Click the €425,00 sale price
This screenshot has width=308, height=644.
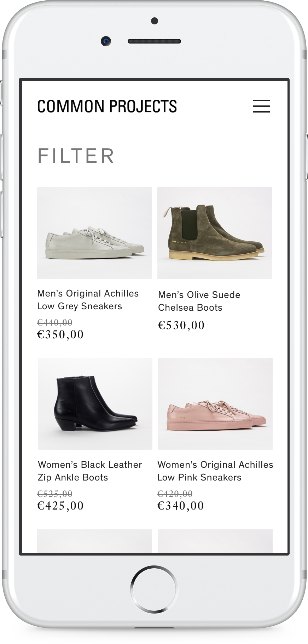[60, 506]
